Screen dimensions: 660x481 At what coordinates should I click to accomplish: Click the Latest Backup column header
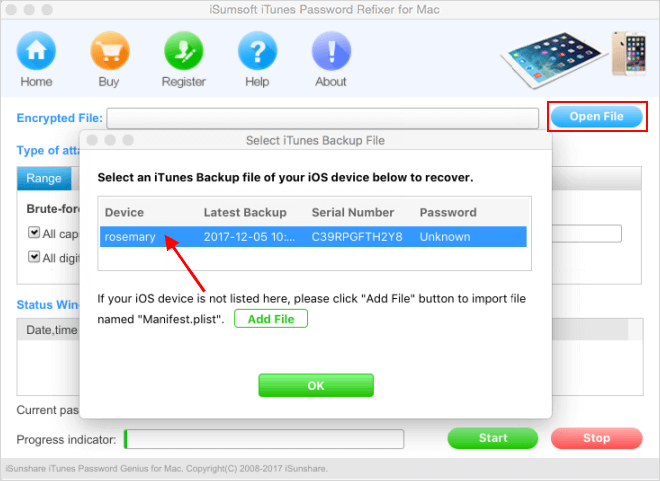pyautogui.click(x=245, y=213)
